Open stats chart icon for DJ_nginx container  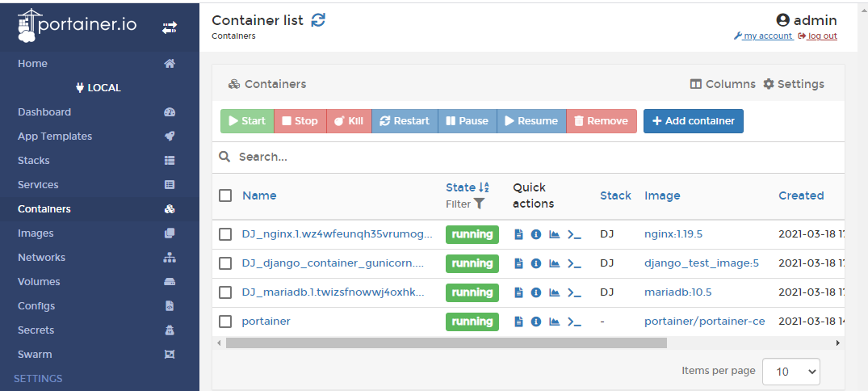pyautogui.click(x=554, y=234)
